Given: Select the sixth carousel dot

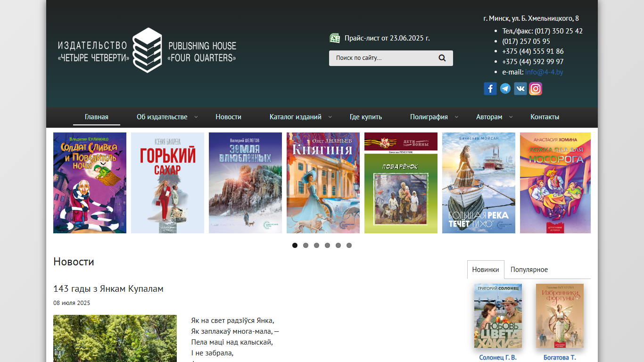Looking at the screenshot, I should click(349, 245).
